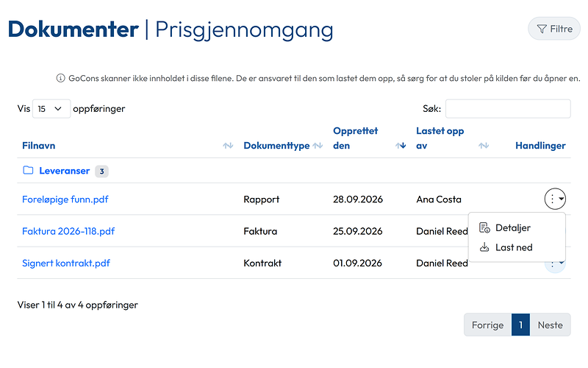Click the Opprettet den column header

point(356,138)
